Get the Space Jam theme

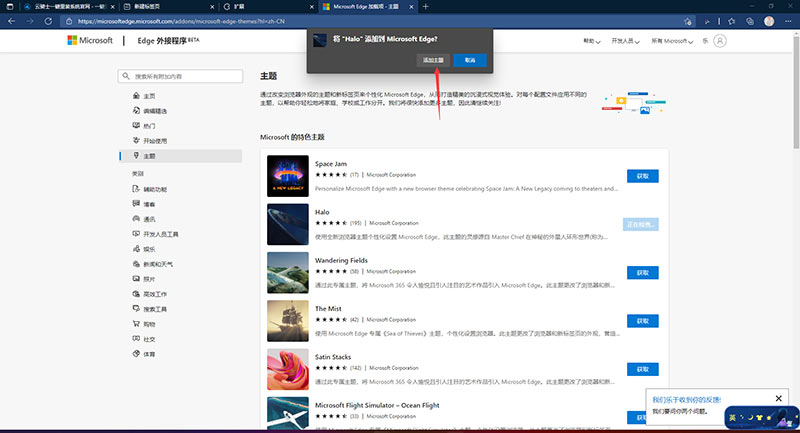(642, 176)
